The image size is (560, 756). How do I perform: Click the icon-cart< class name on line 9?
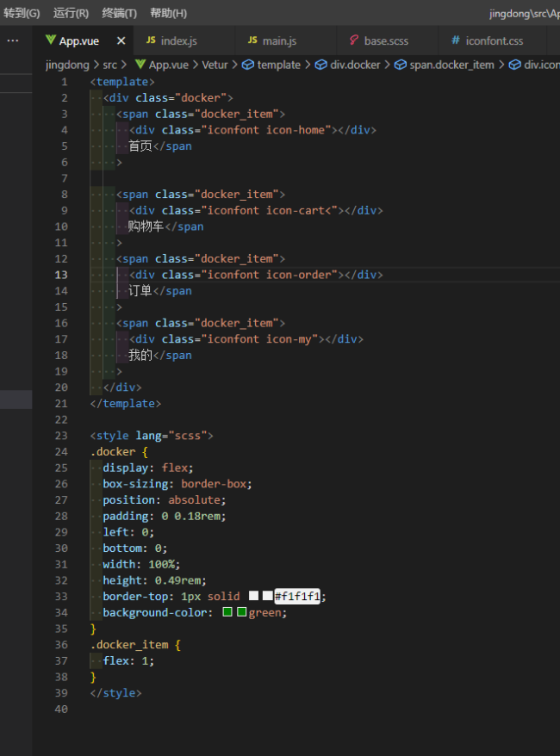tap(299, 210)
